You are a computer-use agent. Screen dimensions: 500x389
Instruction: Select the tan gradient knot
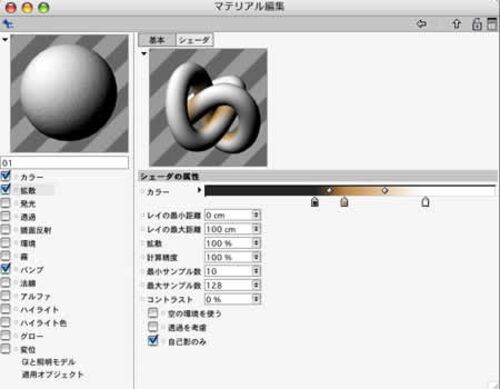click(x=344, y=202)
